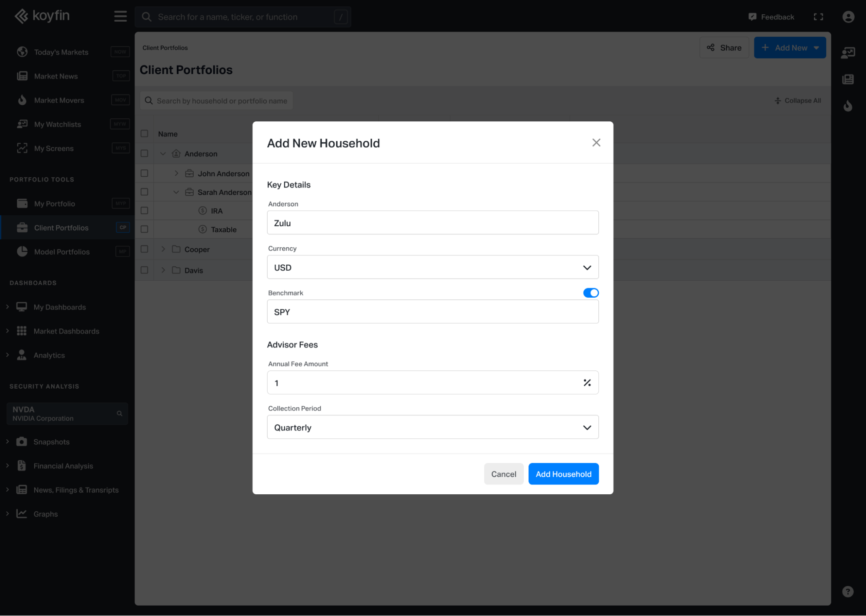Viewport: 866px width, 616px height.
Task: Switch fee type with percent icon
Action: (x=587, y=383)
